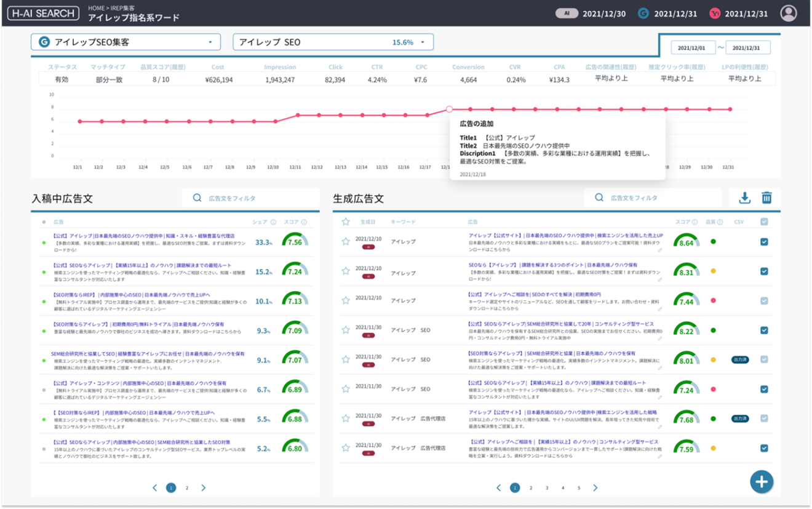Click the trash delete icon

pyautogui.click(x=766, y=198)
